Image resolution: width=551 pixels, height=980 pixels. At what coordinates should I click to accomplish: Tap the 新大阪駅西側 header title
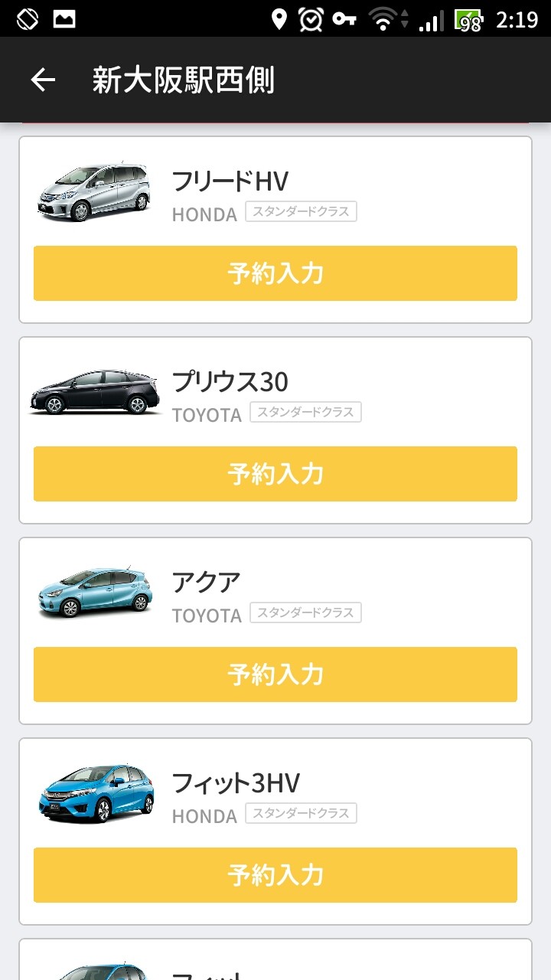[x=183, y=80]
